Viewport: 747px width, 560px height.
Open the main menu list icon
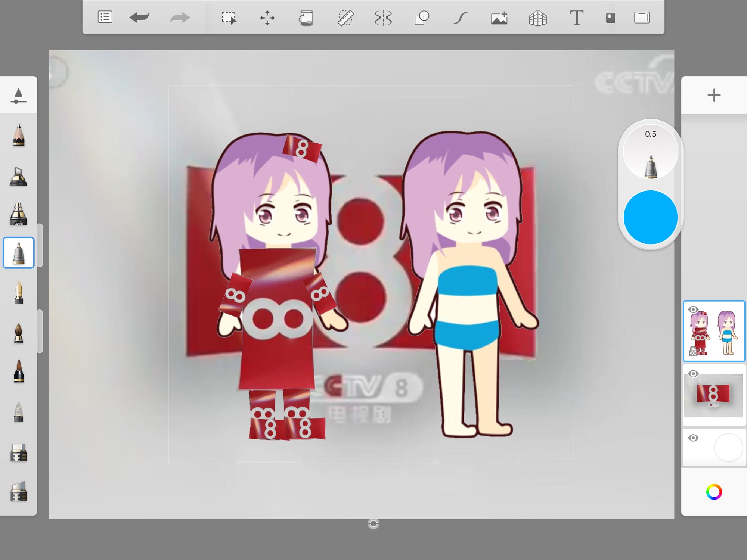[x=105, y=17]
